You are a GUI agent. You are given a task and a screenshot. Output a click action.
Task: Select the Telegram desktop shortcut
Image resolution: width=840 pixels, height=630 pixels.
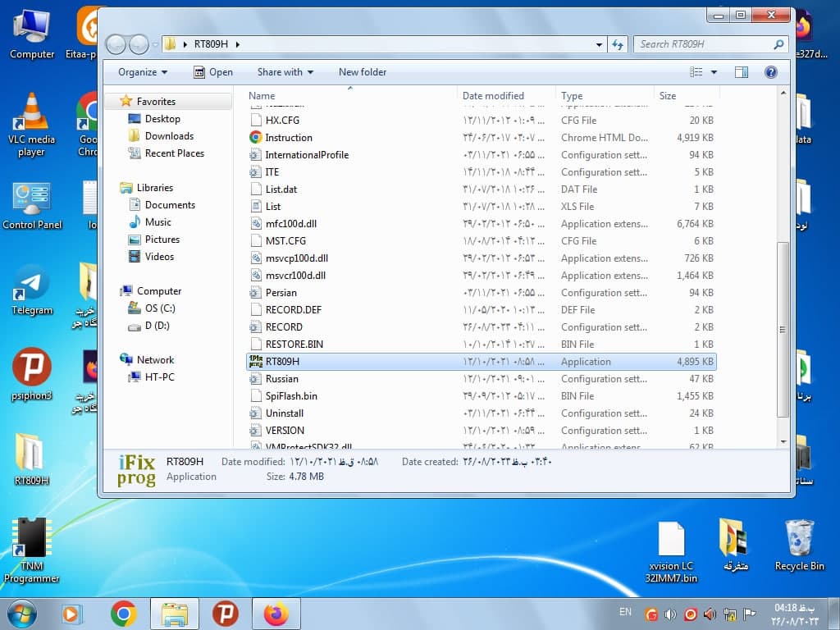point(32,291)
